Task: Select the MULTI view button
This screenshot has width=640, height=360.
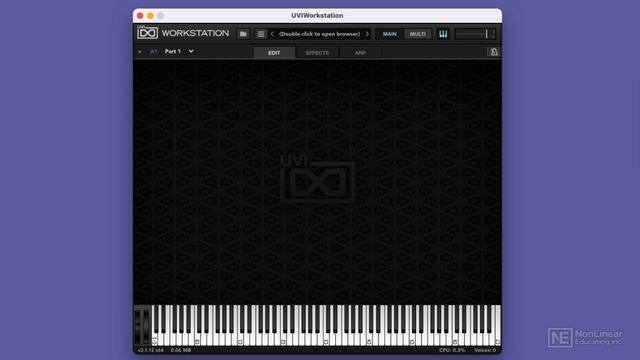Action: tap(418, 34)
